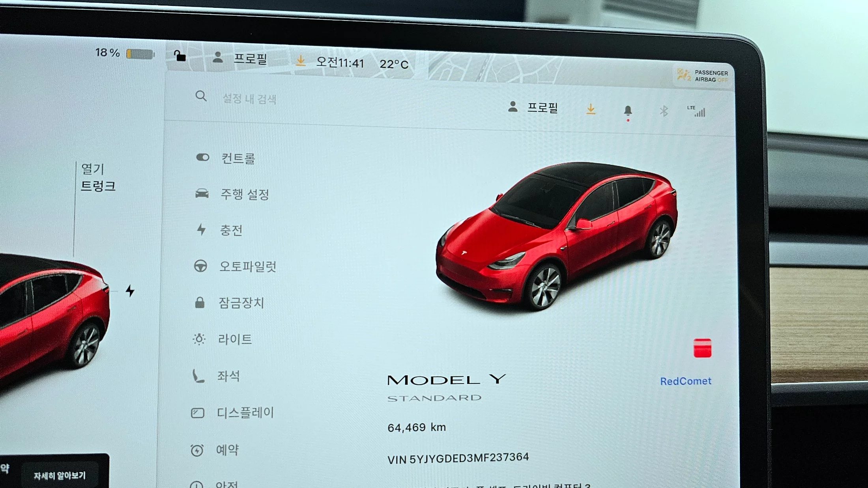The width and height of the screenshot is (868, 488).
Task: Tap the charge port lightning bolt icon
Action: pyautogui.click(x=130, y=291)
